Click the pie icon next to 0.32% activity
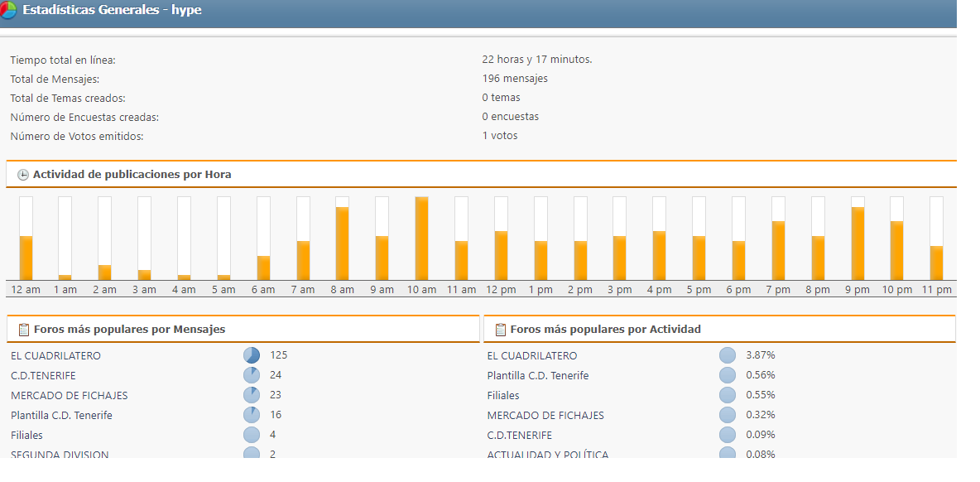This screenshot has height=482, width=980. [728, 415]
